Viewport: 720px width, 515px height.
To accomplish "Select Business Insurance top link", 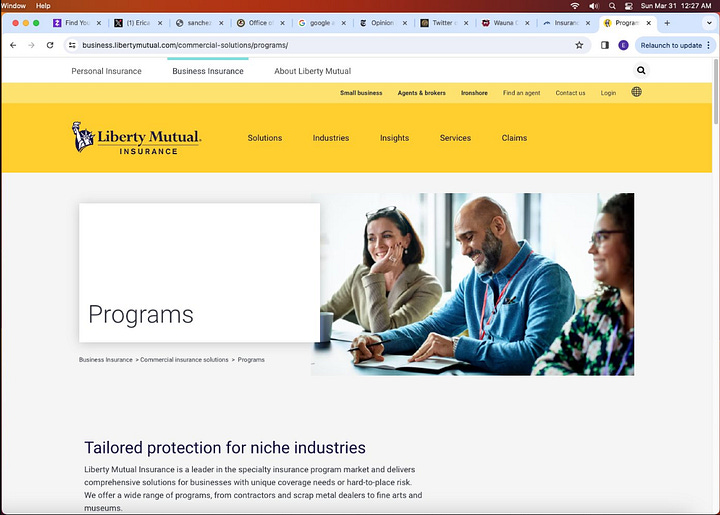I will pyautogui.click(x=208, y=71).
